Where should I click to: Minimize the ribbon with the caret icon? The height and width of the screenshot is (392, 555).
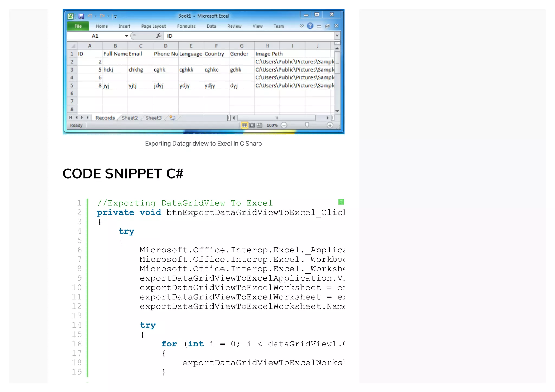click(x=301, y=26)
